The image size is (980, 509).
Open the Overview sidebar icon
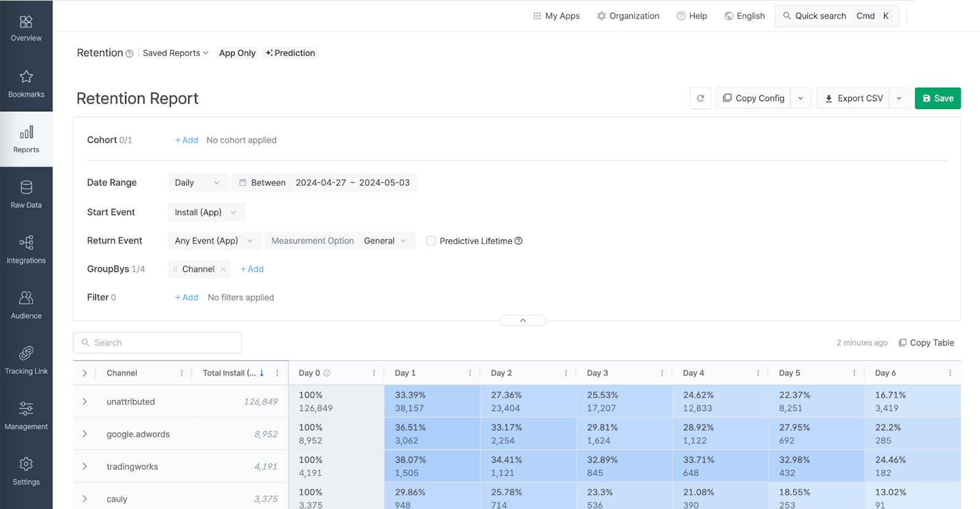point(26,23)
